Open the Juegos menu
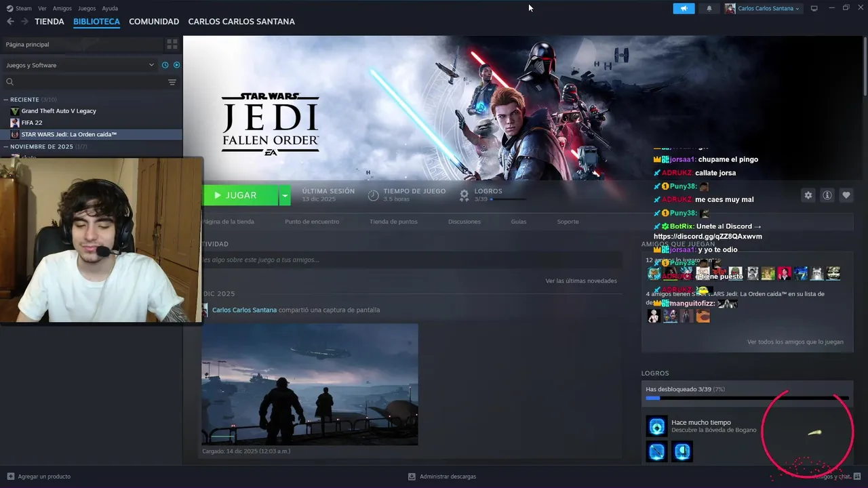 (x=87, y=8)
